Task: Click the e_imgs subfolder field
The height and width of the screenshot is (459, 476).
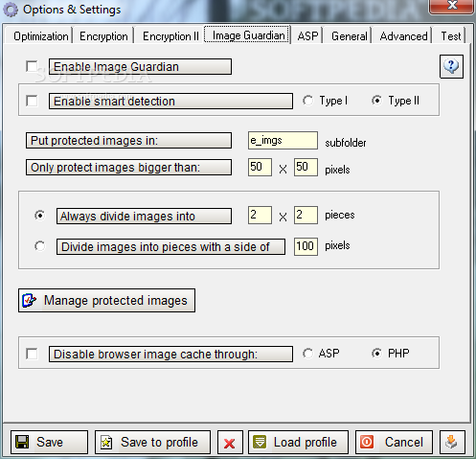Action: point(283,140)
